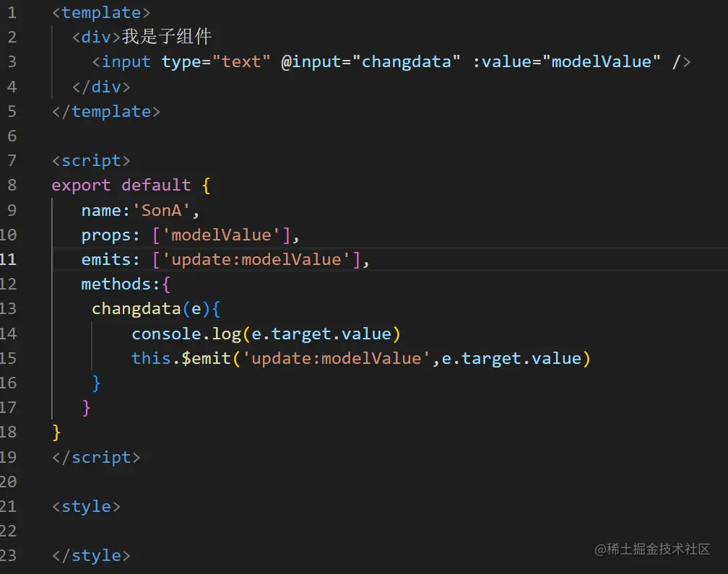Image resolution: width=728 pixels, height=574 pixels.
Task: Click the 'SonA' string value
Action: click(x=161, y=210)
